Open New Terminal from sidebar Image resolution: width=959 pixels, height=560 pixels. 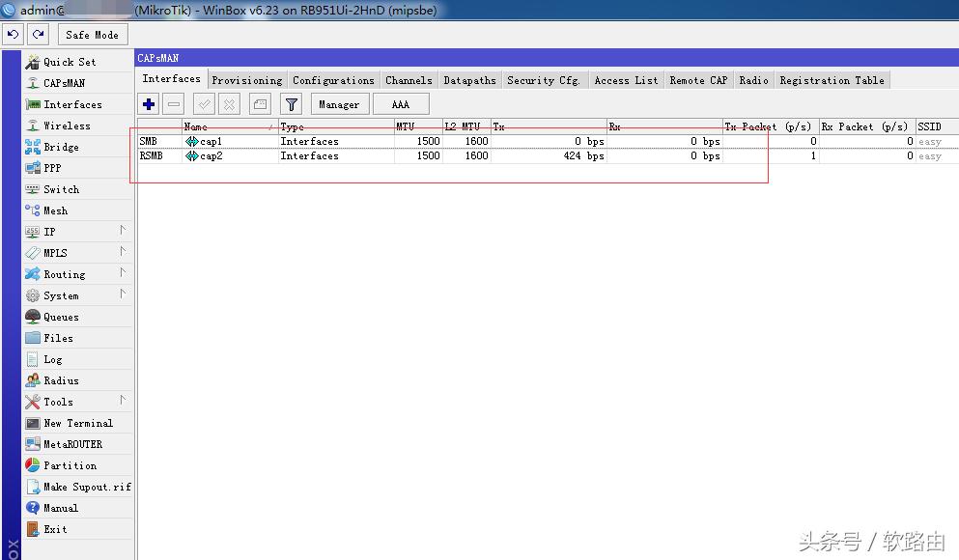(77, 423)
